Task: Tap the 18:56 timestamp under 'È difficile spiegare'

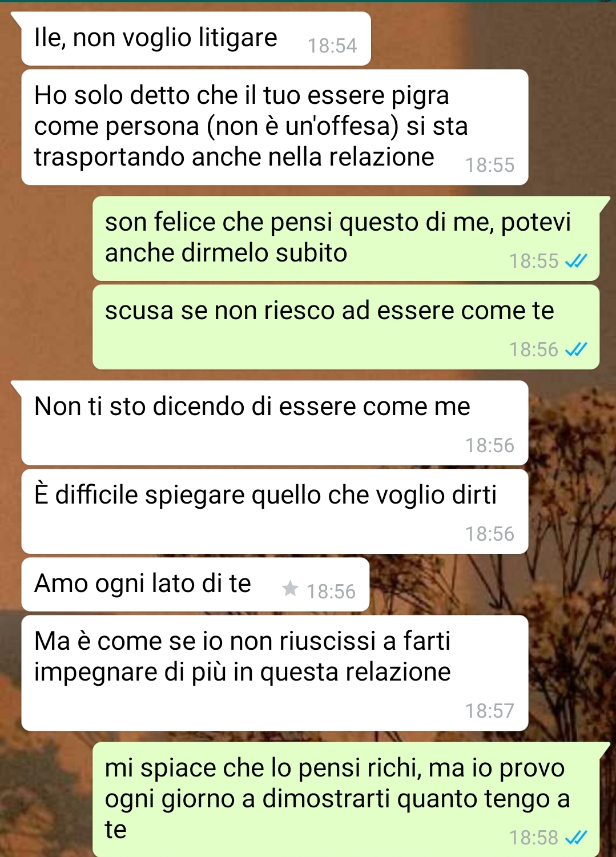Action: pyautogui.click(x=490, y=534)
